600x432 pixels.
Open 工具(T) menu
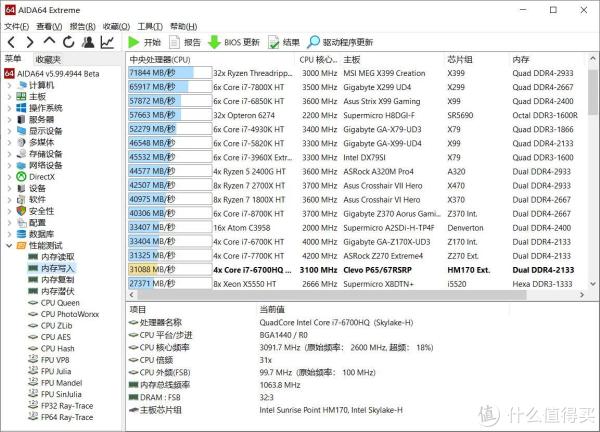click(150, 26)
